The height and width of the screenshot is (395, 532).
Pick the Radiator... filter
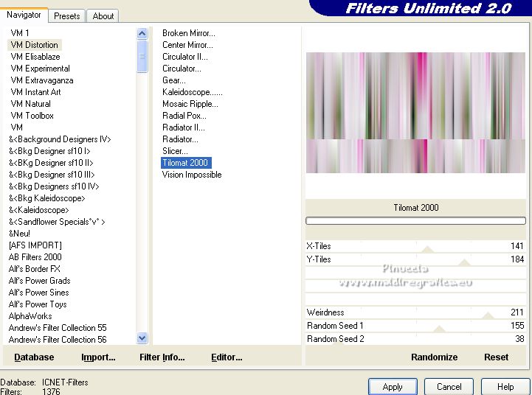180,139
